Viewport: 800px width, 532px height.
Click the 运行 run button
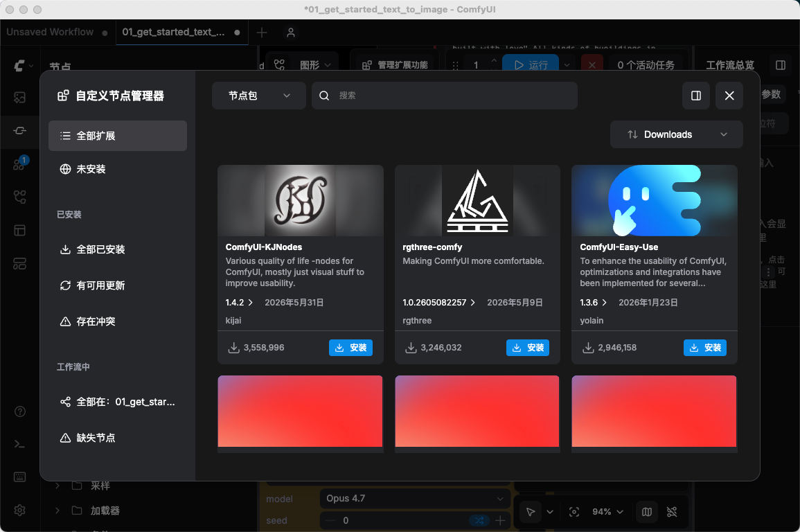click(531, 65)
